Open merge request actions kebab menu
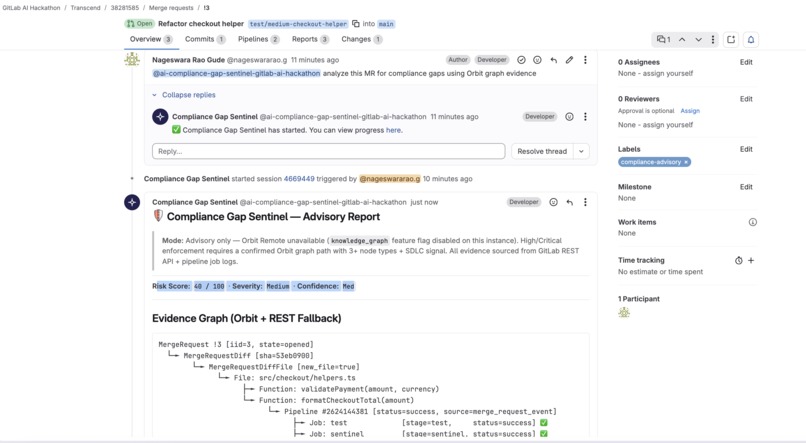806x443 pixels. click(712, 40)
